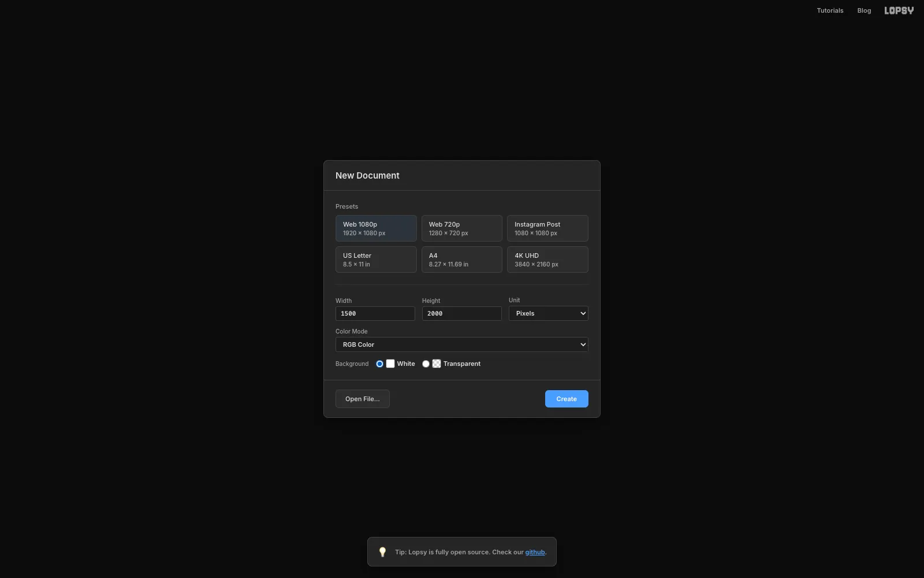Viewport: 924px width, 578px height.
Task: Open the Tutorials page
Action: [830, 10]
